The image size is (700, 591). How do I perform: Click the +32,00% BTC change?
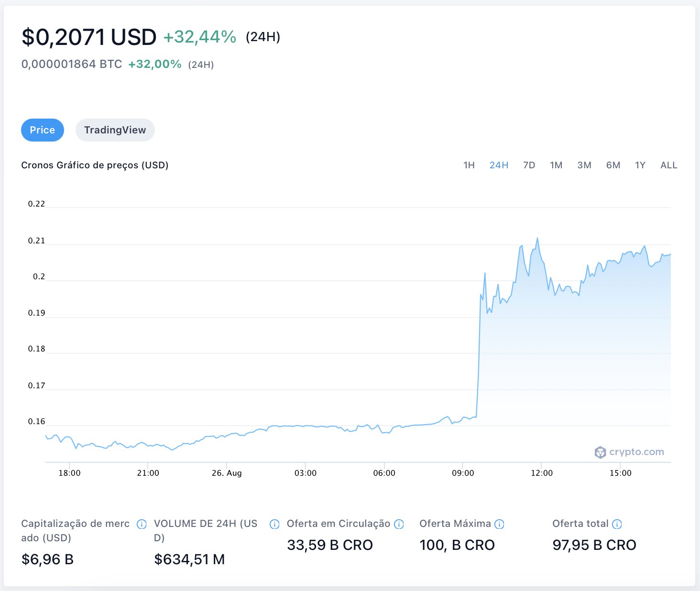[155, 64]
